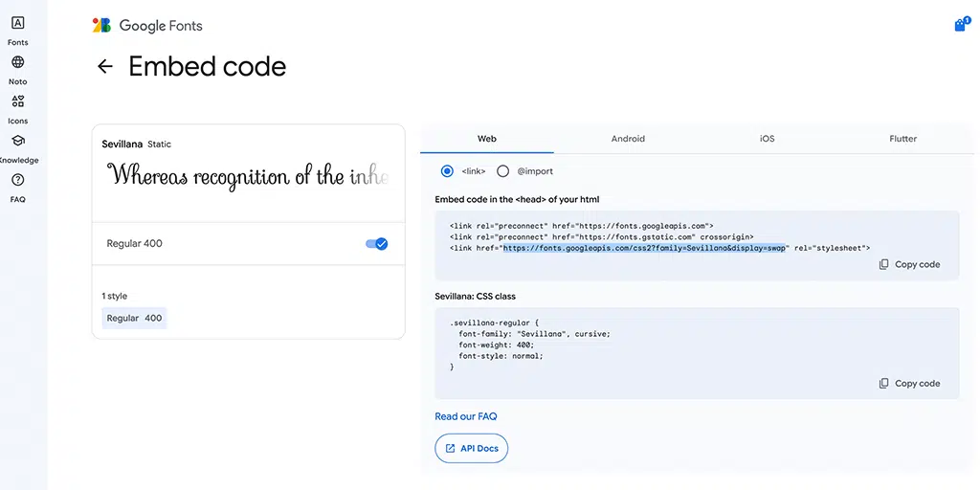Follow the Read our FAQ link
This screenshot has height=490, width=980.
pyautogui.click(x=466, y=416)
